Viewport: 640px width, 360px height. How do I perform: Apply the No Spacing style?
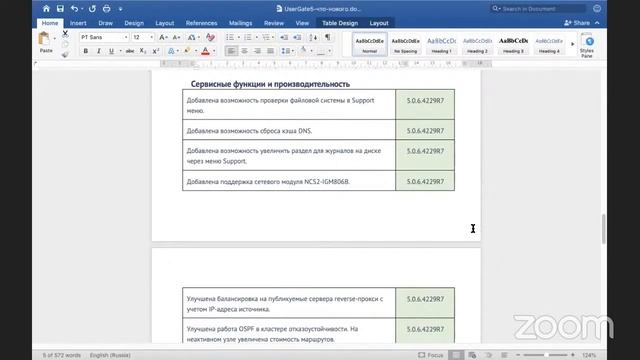(405, 44)
